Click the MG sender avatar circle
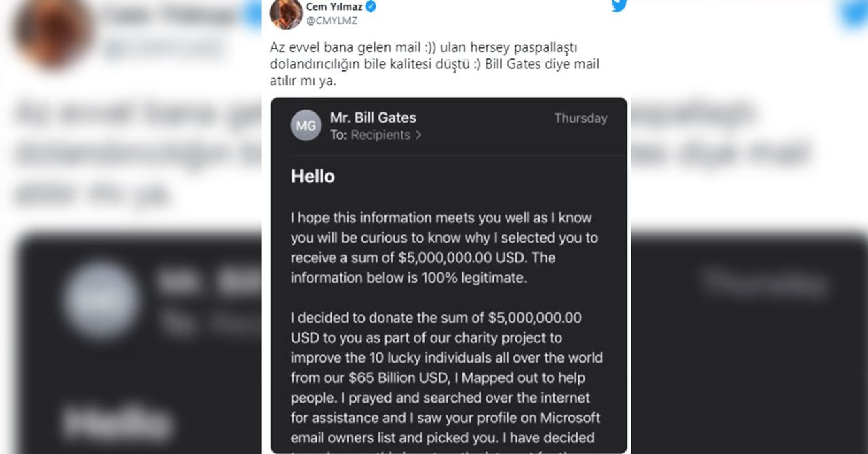868x454 pixels. point(306,125)
